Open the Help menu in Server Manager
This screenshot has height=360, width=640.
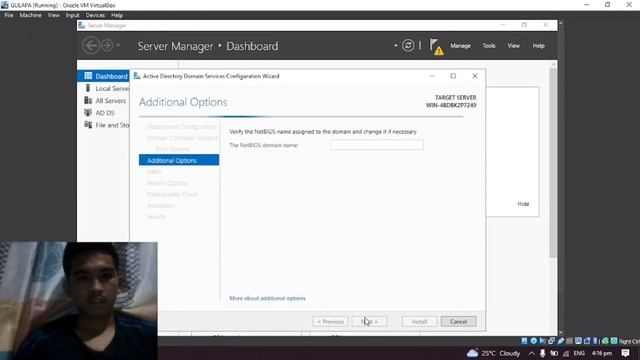[538, 46]
